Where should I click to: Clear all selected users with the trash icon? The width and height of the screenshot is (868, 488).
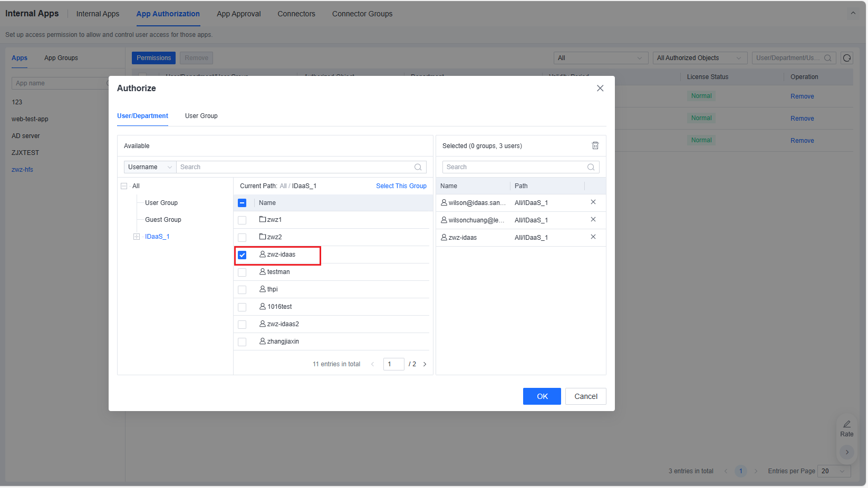coord(595,145)
